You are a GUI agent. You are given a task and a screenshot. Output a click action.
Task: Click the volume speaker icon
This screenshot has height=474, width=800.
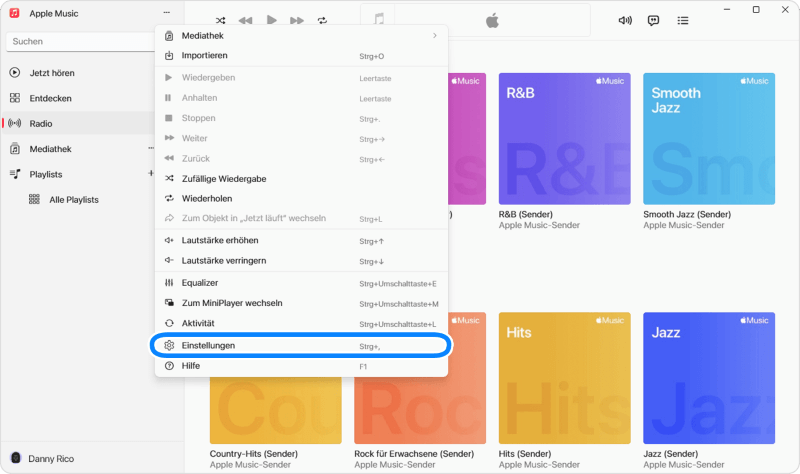click(625, 20)
